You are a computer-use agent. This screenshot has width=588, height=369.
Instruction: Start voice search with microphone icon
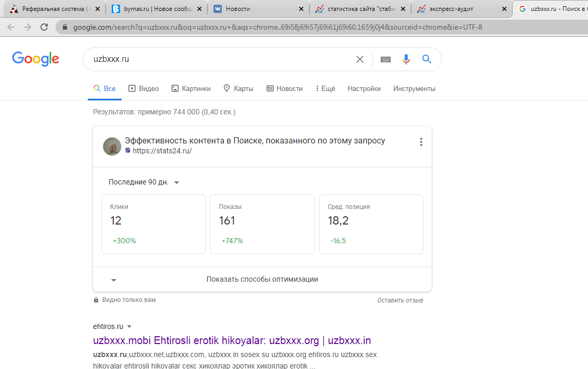pyautogui.click(x=406, y=59)
